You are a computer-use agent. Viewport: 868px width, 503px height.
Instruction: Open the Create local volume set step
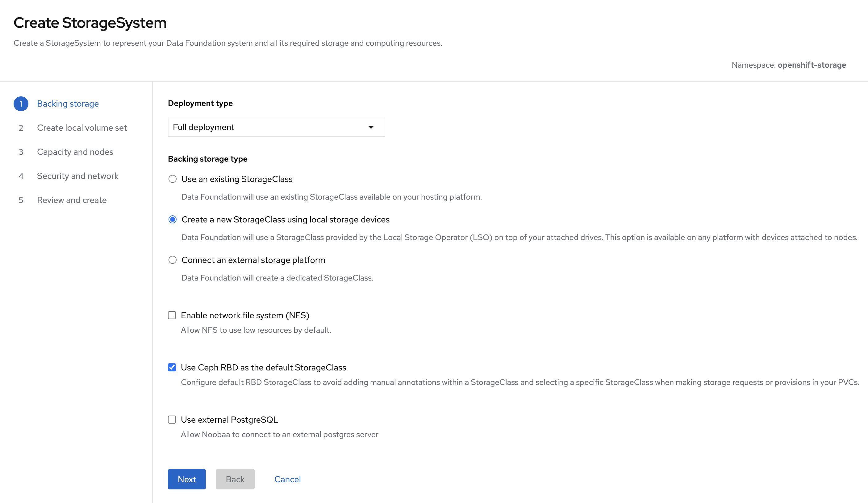(81, 128)
